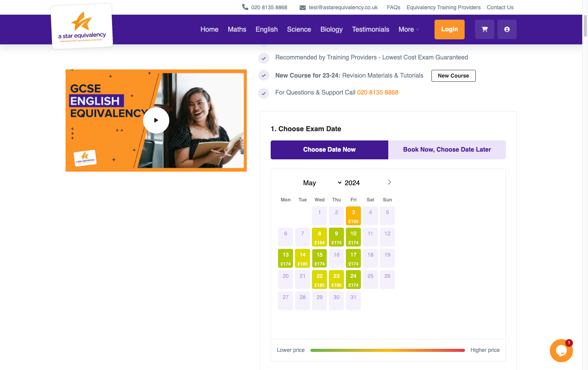Screen dimensions: 588x370
Task: Go to next month in calendar
Action: [389, 182]
